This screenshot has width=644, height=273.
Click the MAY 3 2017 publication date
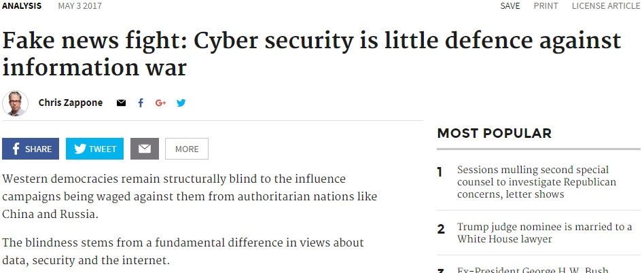click(80, 5)
